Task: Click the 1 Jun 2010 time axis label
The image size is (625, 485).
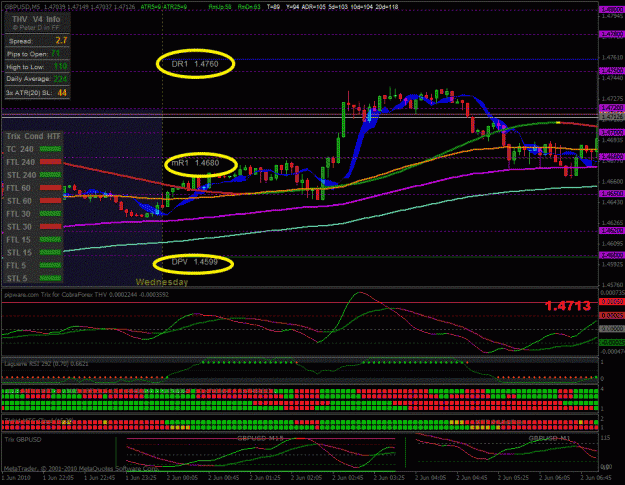Action: click(x=16, y=477)
